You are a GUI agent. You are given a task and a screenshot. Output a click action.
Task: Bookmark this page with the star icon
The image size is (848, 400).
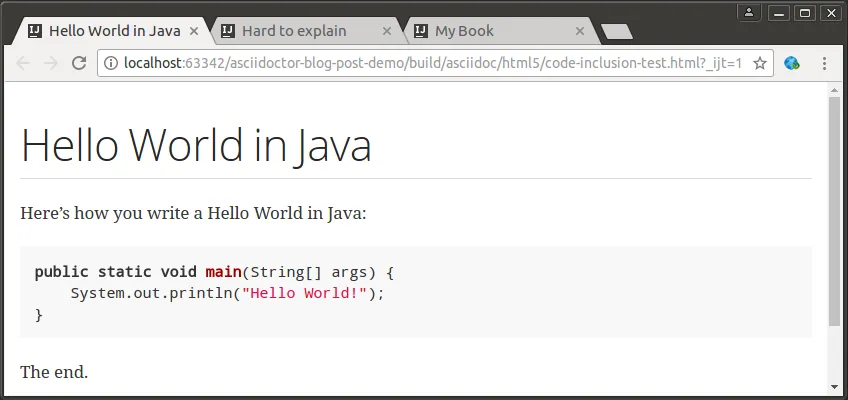click(759, 63)
